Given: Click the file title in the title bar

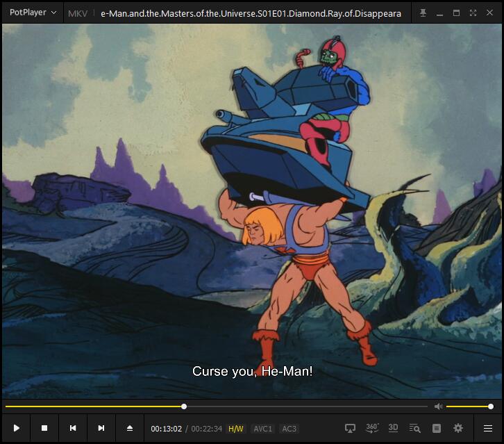Looking at the screenshot, I should click(251, 13).
